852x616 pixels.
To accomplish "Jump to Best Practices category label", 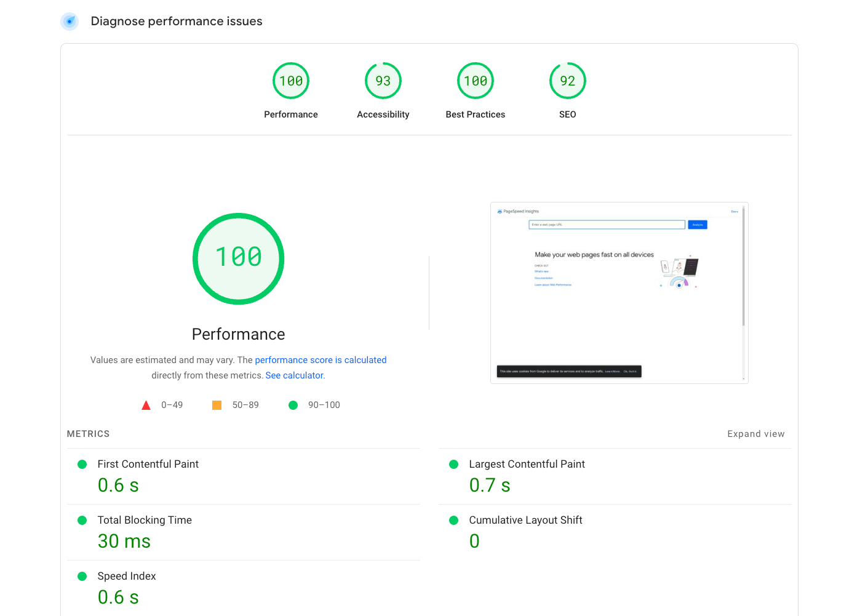I will [x=476, y=114].
